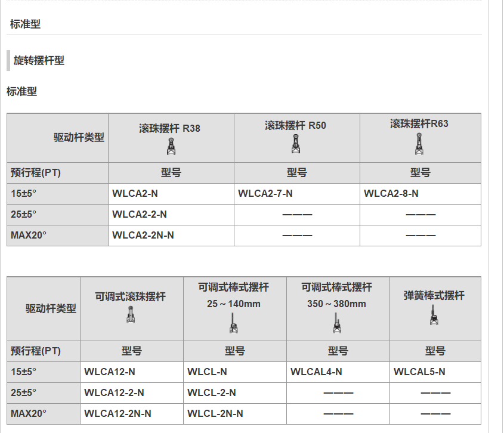
Task: Select model WLCL-2N-N cell
Action: point(235,414)
